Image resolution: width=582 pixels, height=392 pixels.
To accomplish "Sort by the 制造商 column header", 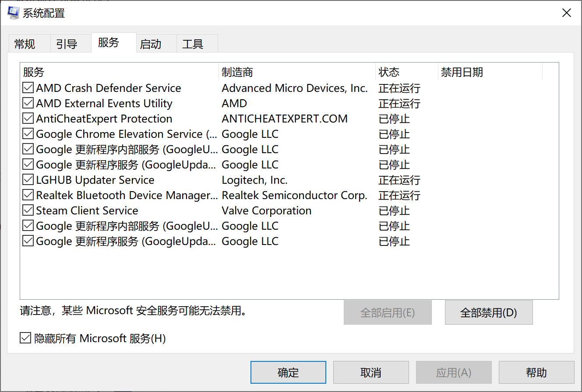I will click(x=297, y=72).
